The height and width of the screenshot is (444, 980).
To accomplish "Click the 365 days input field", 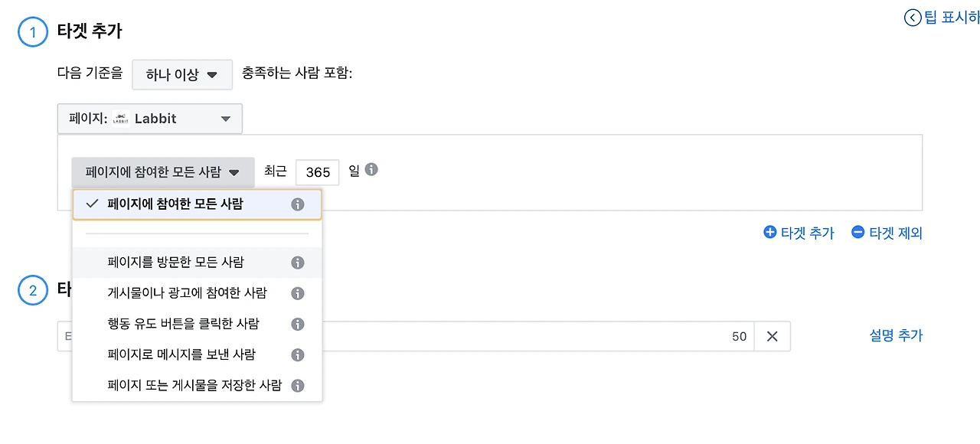I will click(x=317, y=173).
